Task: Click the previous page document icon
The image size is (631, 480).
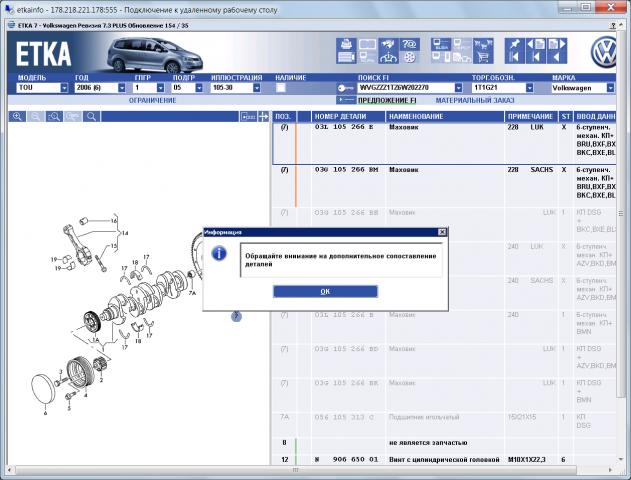Action: (536, 44)
